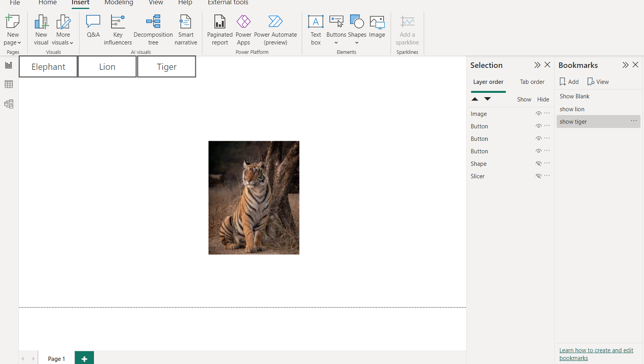
Task: Click View bookmarks button
Action: coord(598,82)
